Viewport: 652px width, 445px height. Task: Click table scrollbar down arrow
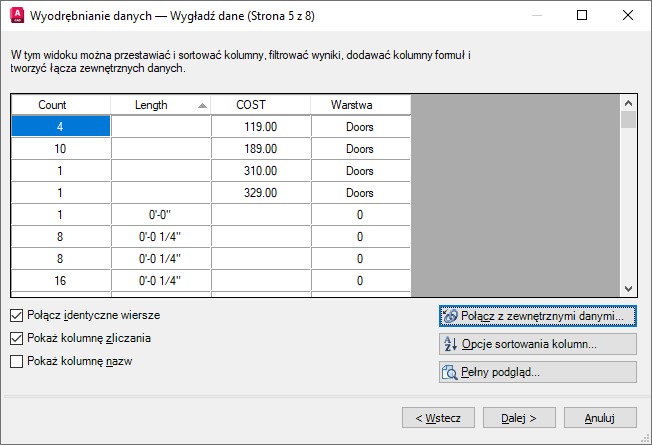pyautogui.click(x=628, y=288)
